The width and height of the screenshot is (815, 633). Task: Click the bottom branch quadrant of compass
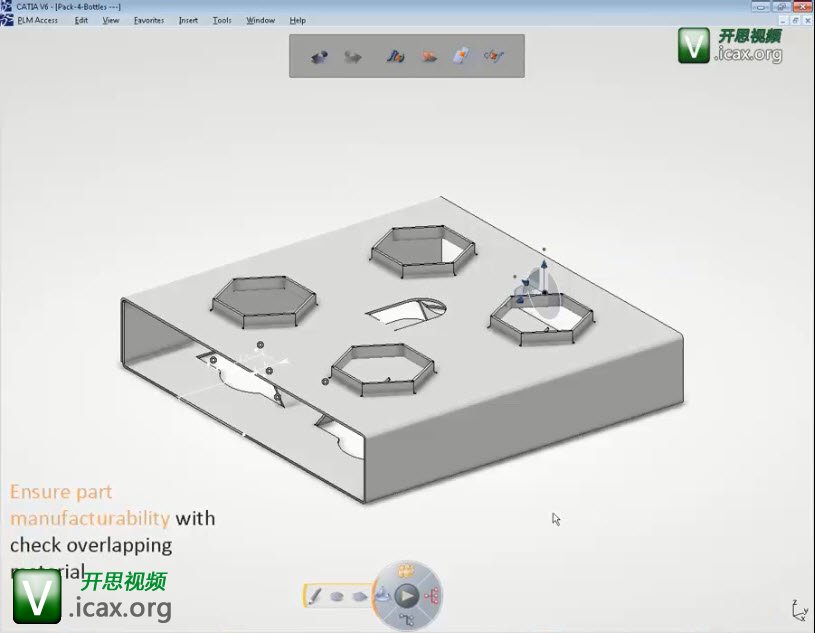[x=406, y=619]
